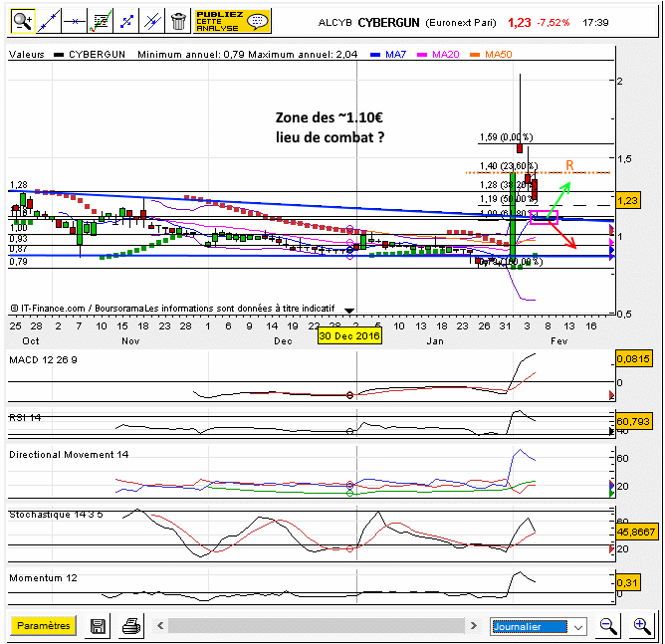Click the 30 Dec 2016 date marker

pos(349,335)
